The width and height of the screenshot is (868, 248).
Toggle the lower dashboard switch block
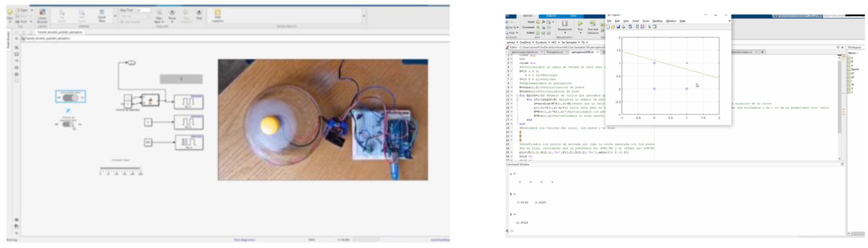coord(68,124)
